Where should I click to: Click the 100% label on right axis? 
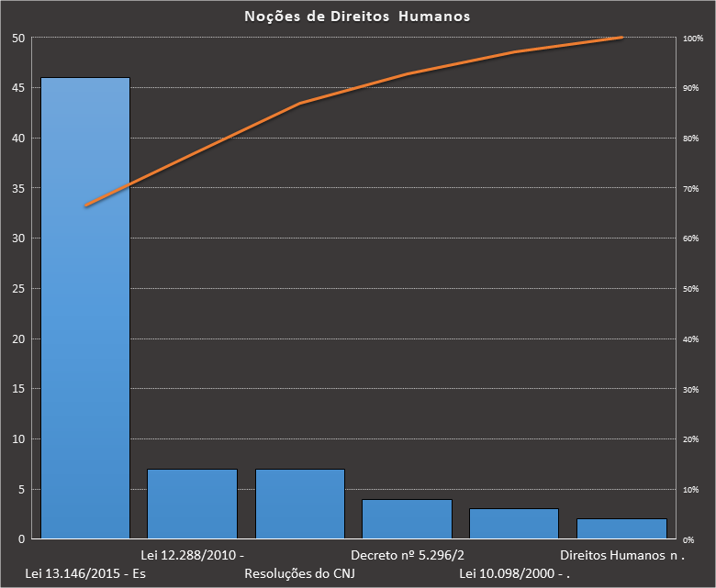(x=693, y=39)
